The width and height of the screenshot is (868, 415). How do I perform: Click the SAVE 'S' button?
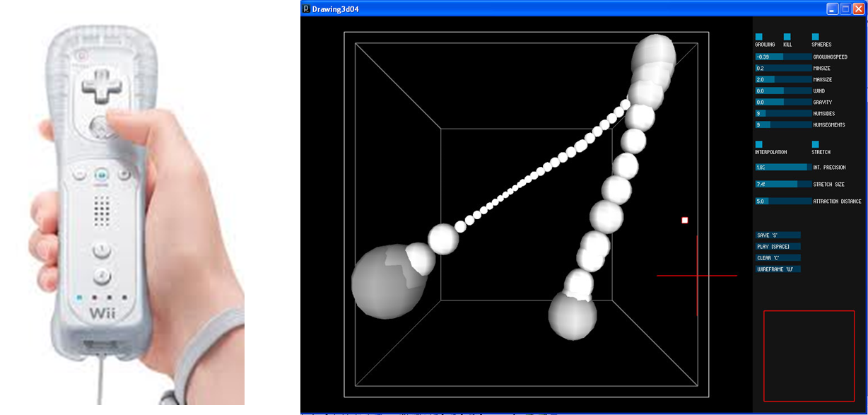click(x=778, y=235)
